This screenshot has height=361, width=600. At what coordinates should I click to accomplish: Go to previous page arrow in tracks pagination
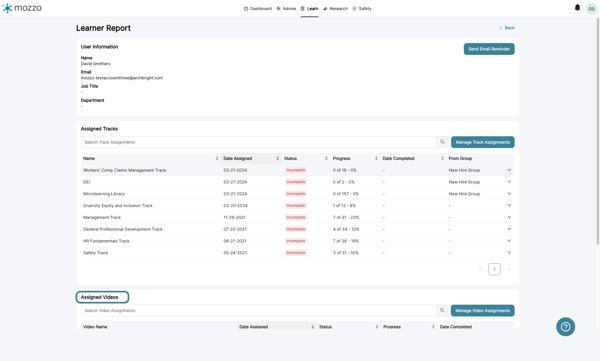click(480, 270)
